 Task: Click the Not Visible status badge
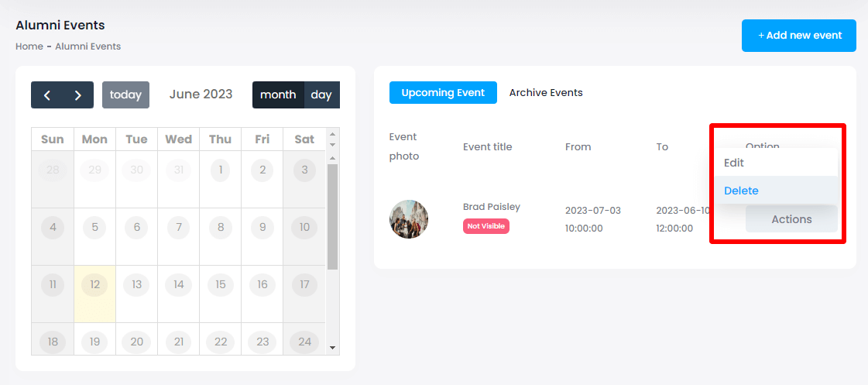[x=486, y=226]
